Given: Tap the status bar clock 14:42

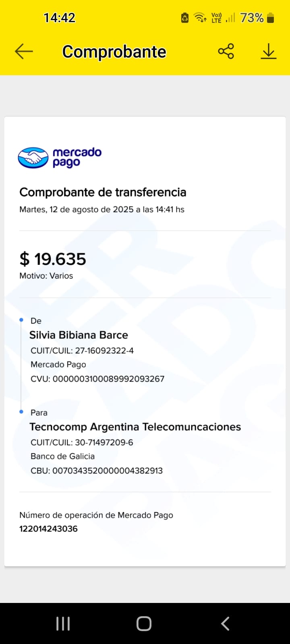Looking at the screenshot, I should pos(59,18).
